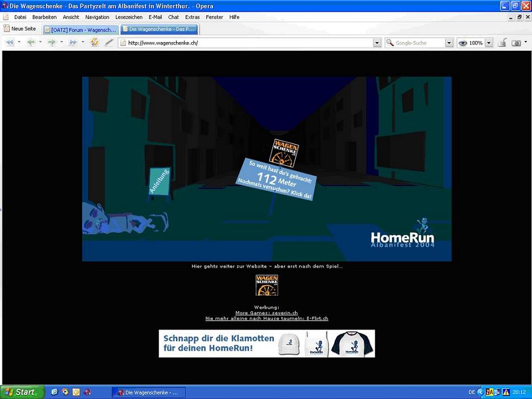The height and width of the screenshot is (399, 532).
Task: Click the Back navigation arrow
Action: (31, 43)
